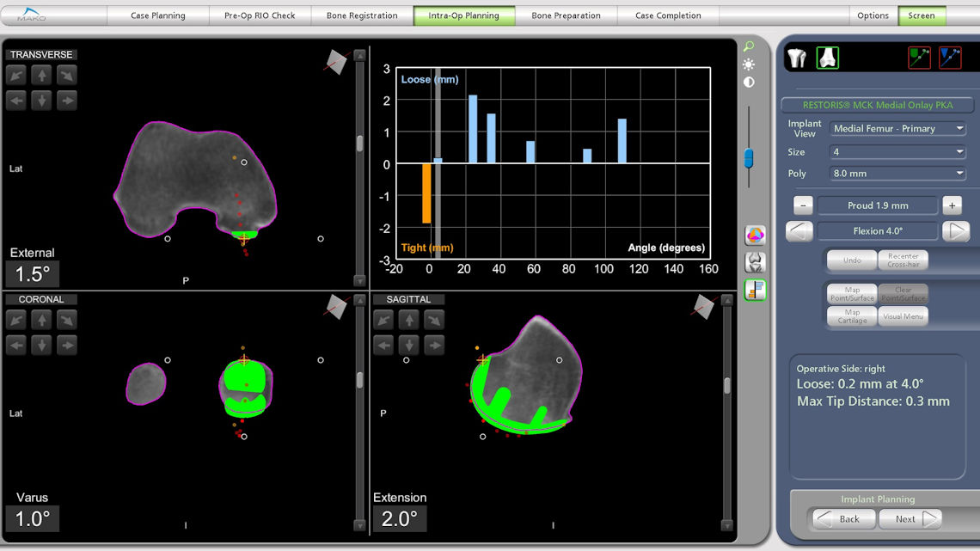980x551 pixels.
Task: Click the green probe tracker icon
Action: click(919, 58)
